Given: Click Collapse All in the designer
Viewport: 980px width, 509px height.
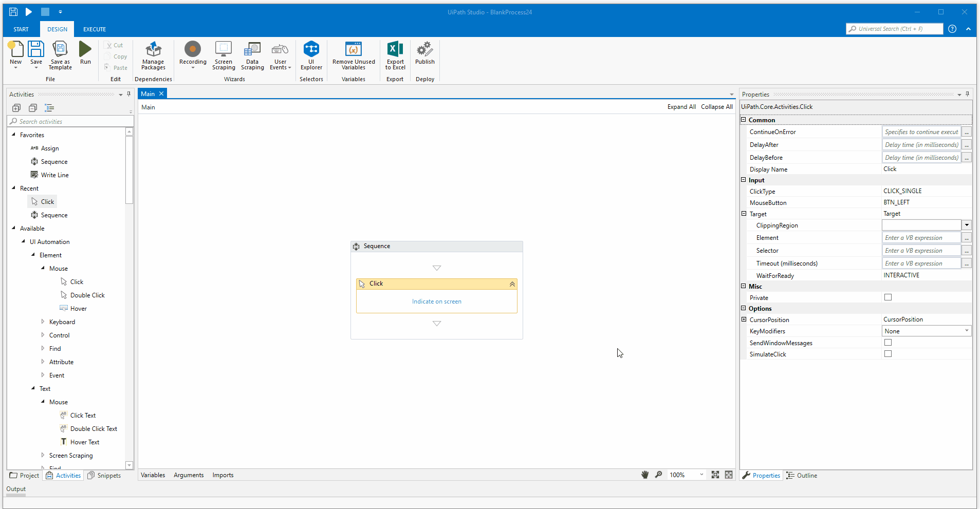Looking at the screenshot, I should pyautogui.click(x=717, y=107).
